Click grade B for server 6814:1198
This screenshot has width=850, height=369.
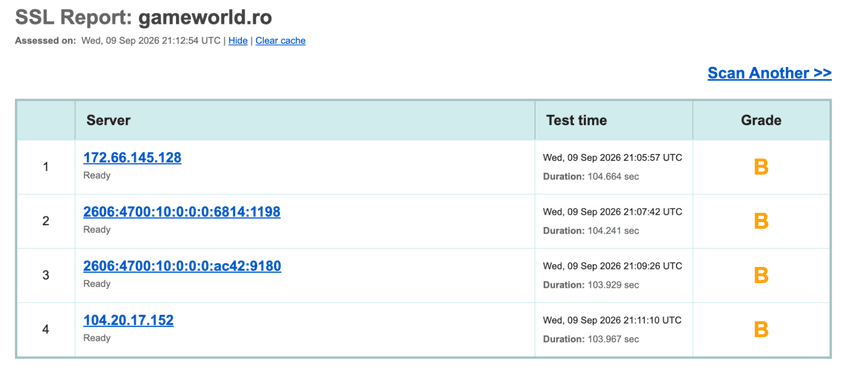click(761, 221)
